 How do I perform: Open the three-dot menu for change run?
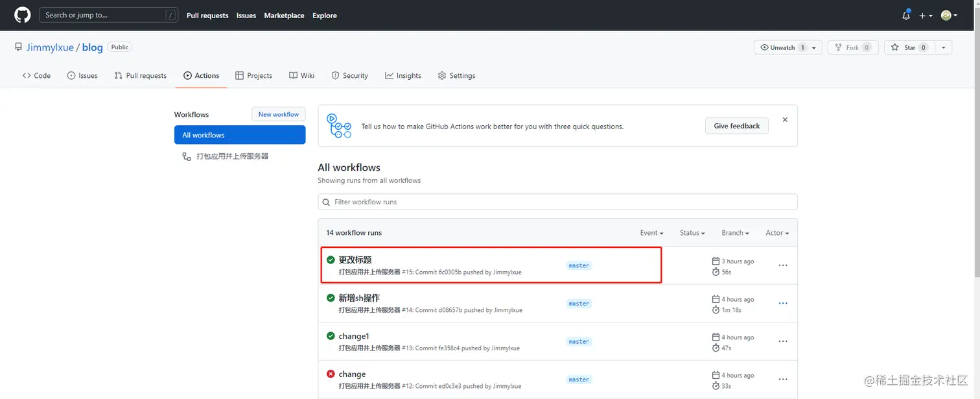pos(783,380)
